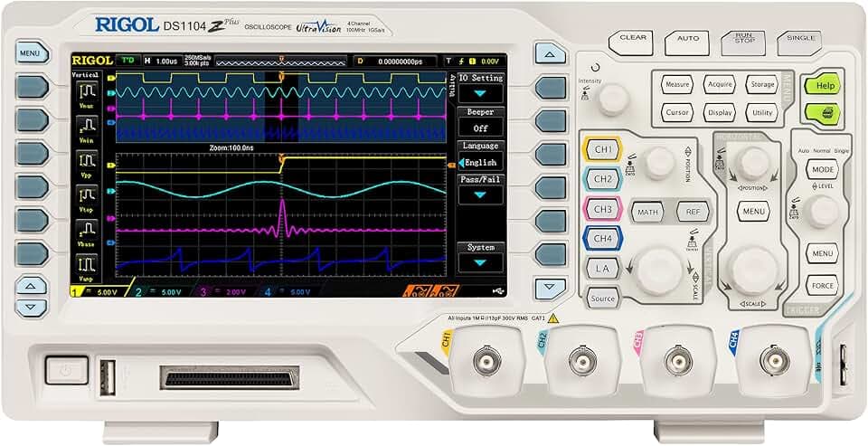Click the vertical POSITION knob near CH1
Screen dimensions: 868x446
659,163
